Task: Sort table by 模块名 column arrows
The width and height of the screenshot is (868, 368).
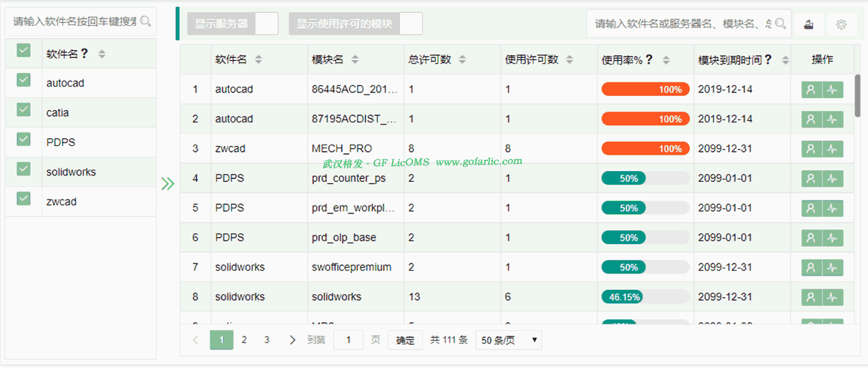Action: click(x=355, y=59)
